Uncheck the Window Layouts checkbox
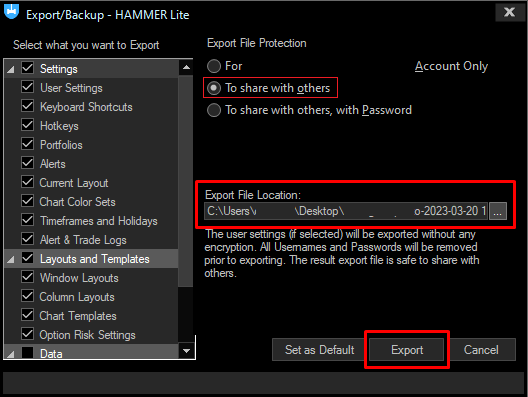 tap(28, 277)
